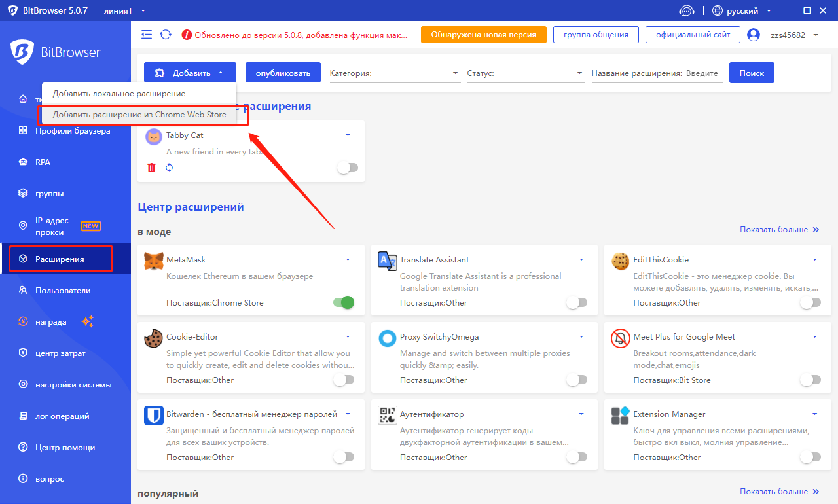This screenshot has width=838, height=504.
Task: Click the Translate Assistant icon
Action: [x=388, y=261]
